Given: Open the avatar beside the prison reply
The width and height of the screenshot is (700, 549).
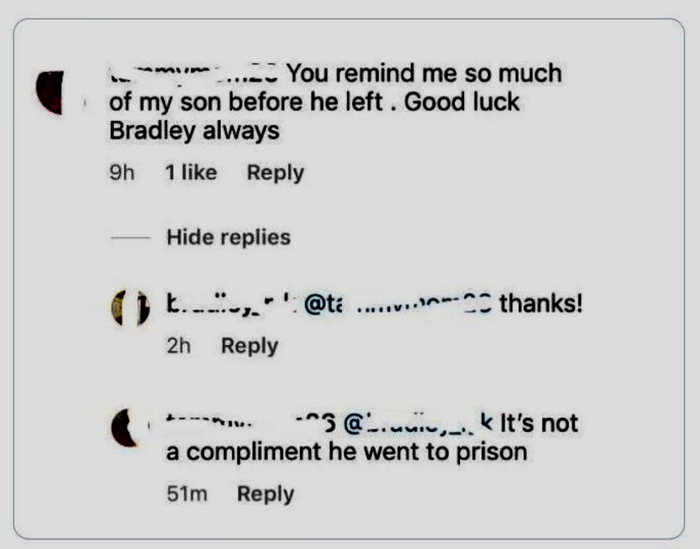Looking at the screenshot, I should tap(124, 428).
